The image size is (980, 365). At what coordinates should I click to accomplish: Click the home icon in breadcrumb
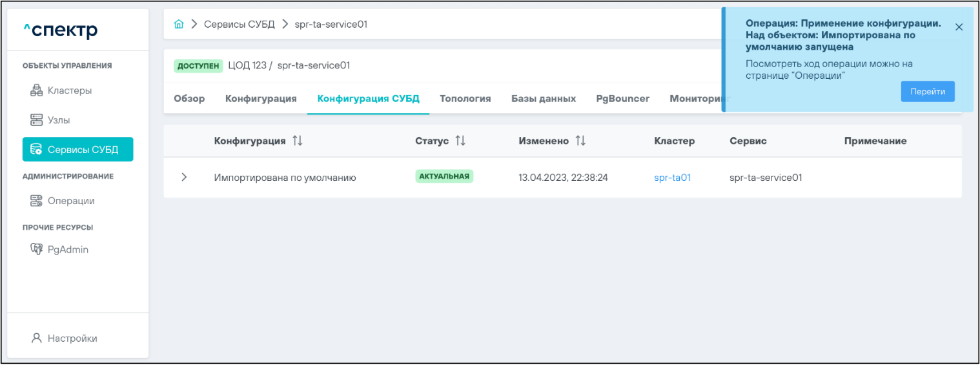179,25
